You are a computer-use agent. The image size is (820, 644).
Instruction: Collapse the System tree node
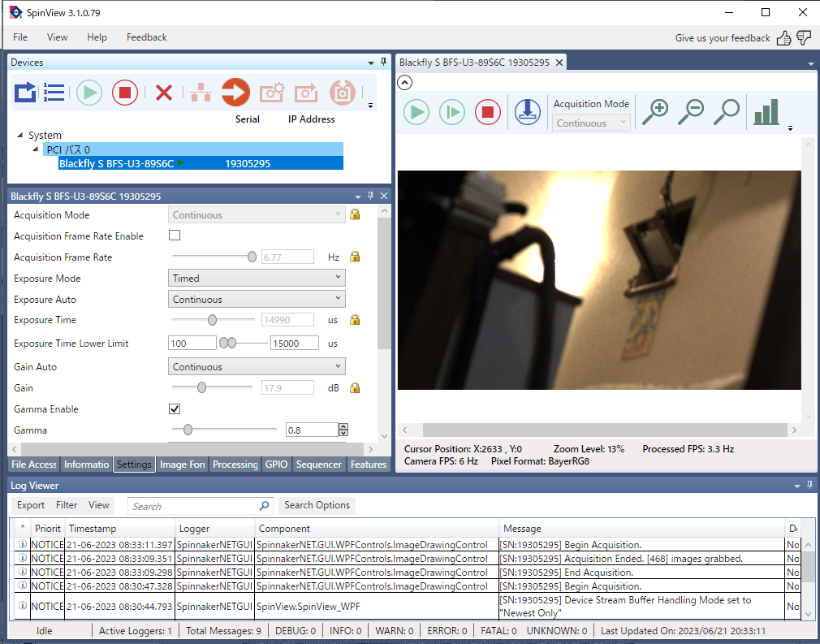[20, 136]
